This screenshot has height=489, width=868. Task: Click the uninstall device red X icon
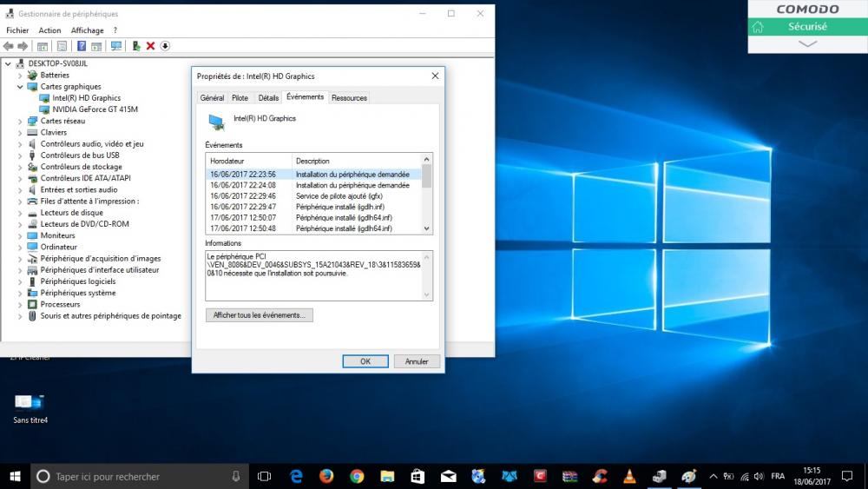(150, 46)
